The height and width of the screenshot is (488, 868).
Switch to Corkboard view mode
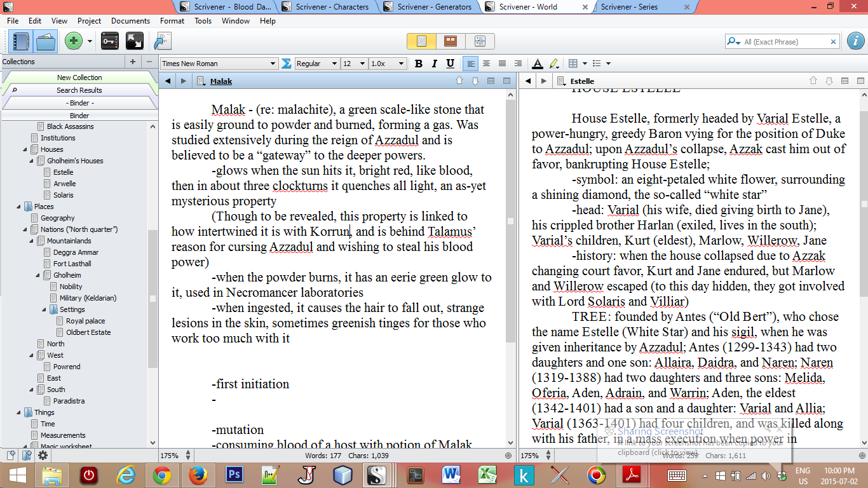pos(451,41)
